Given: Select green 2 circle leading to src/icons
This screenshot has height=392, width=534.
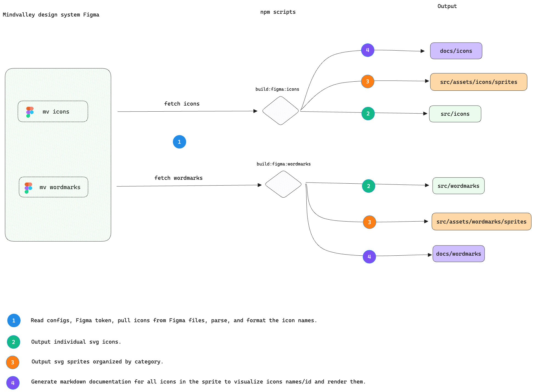Looking at the screenshot, I should pyautogui.click(x=368, y=114).
